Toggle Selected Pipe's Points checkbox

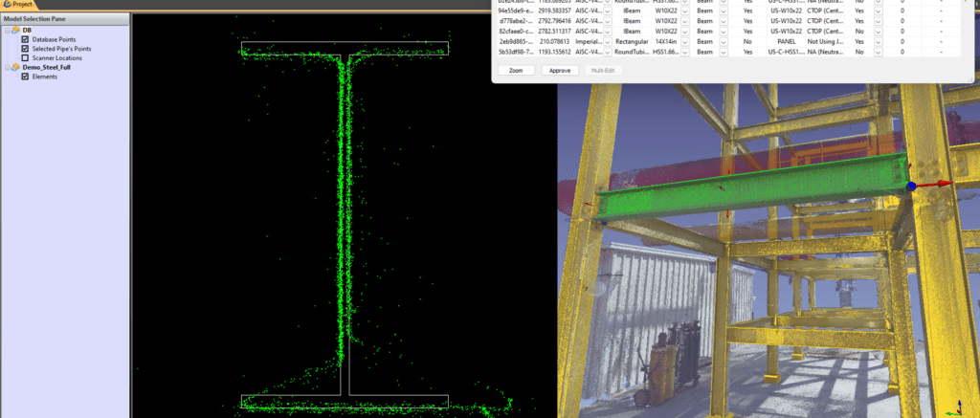click(x=25, y=49)
